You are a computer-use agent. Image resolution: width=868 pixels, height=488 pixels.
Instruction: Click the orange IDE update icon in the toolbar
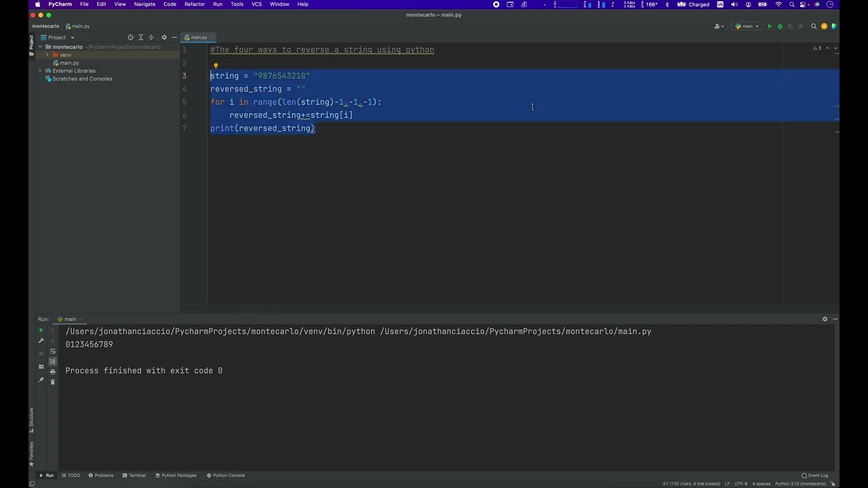(825, 26)
